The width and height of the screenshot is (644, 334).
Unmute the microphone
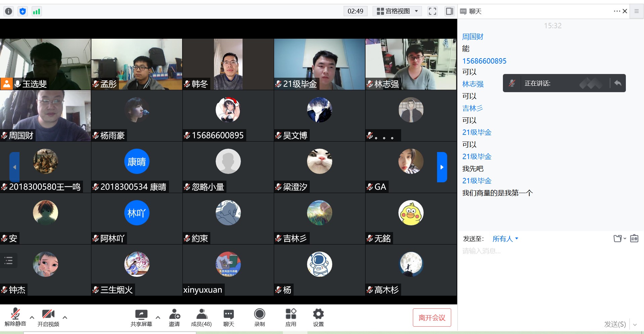[x=15, y=318]
